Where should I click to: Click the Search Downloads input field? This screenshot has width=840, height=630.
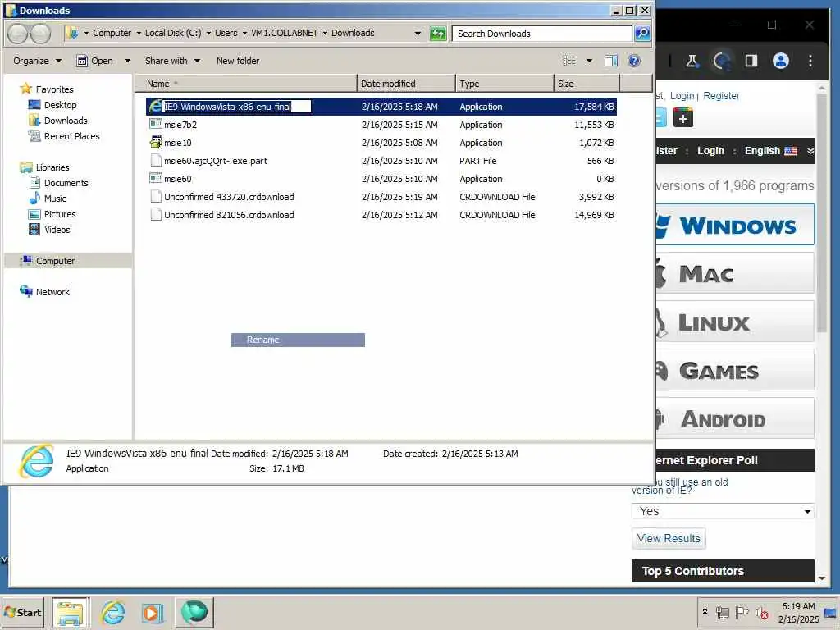542,33
